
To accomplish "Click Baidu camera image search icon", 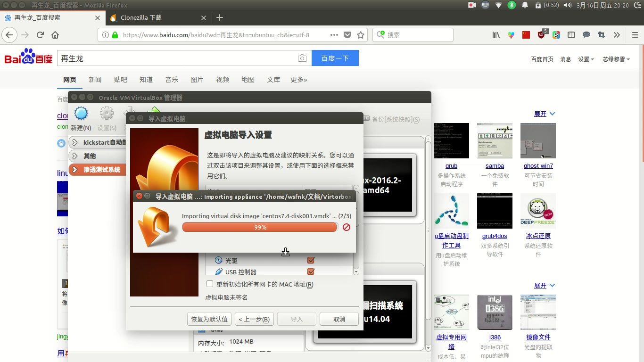I will 302,58.
